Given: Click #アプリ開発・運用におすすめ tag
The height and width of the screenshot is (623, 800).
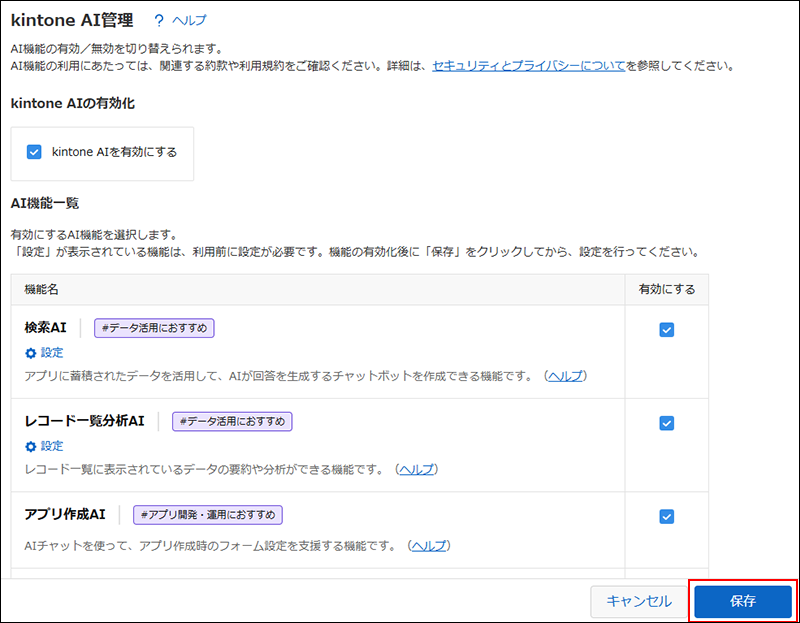Looking at the screenshot, I should [x=208, y=515].
